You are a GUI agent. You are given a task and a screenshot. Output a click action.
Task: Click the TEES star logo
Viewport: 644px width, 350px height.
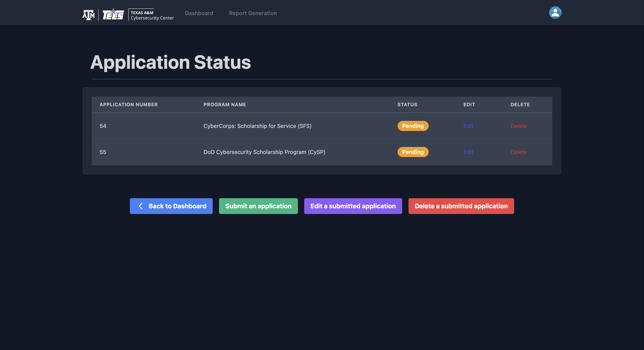tap(113, 14)
